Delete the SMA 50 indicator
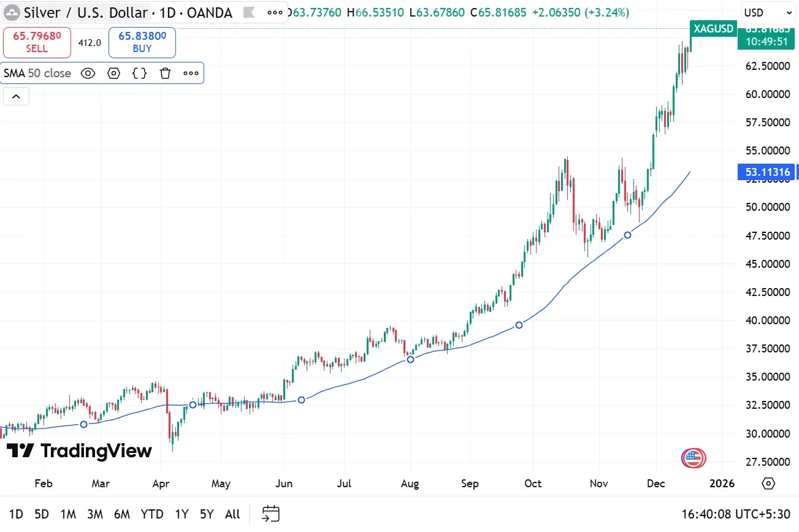Viewport: 799px width, 532px height. (165, 73)
